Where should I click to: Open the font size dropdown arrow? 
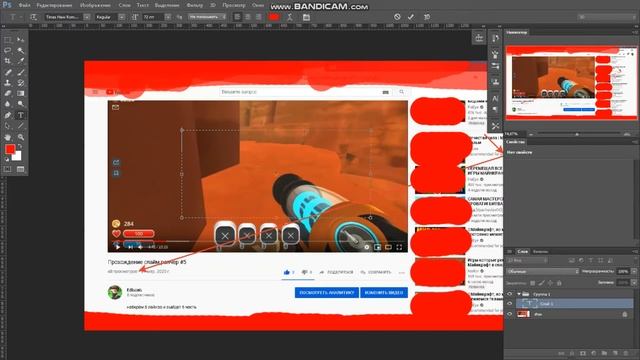pyautogui.click(x=168, y=17)
